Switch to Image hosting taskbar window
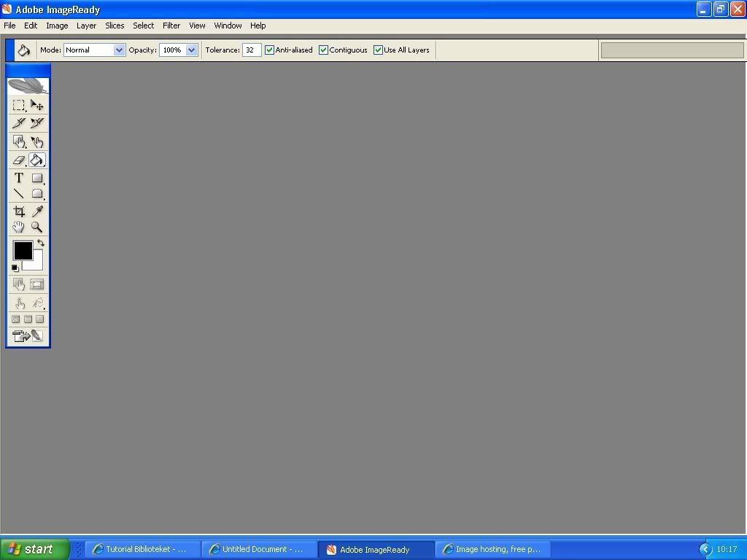This screenshot has width=747, height=560. point(492,549)
